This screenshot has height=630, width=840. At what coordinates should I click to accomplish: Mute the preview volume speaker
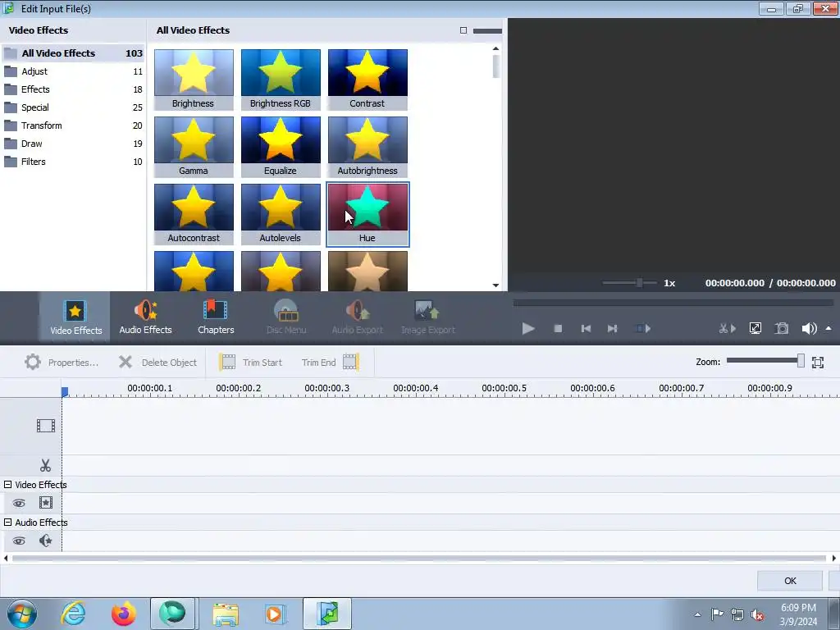808,328
